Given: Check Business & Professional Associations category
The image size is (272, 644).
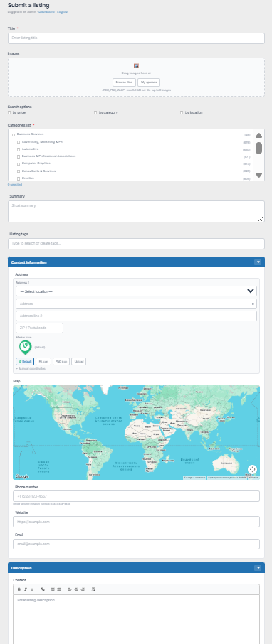Looking at the screenshot, I should coord(19,156).
